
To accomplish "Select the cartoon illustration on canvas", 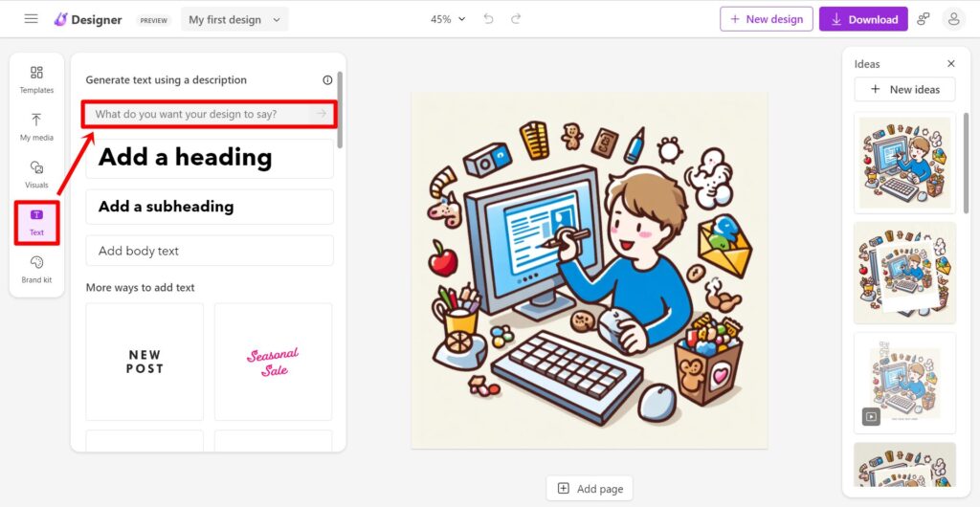I will tap(590, 271).
